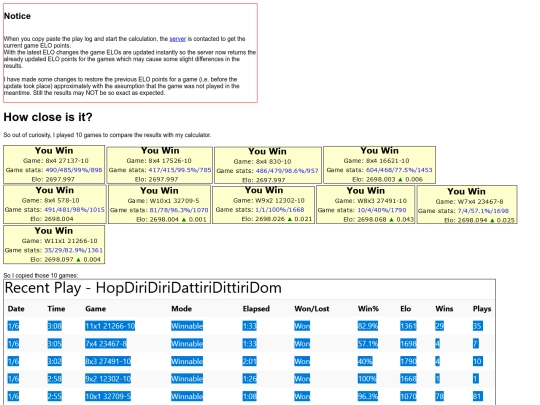Select table cell '9x2 12302-10'

click(108, 379)
